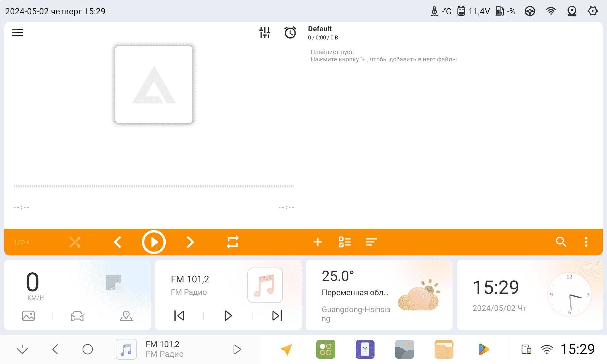The width and height of the screenshot is (607, 364).
Task: Toggle repeat playback mode
Action: [233, 242]
